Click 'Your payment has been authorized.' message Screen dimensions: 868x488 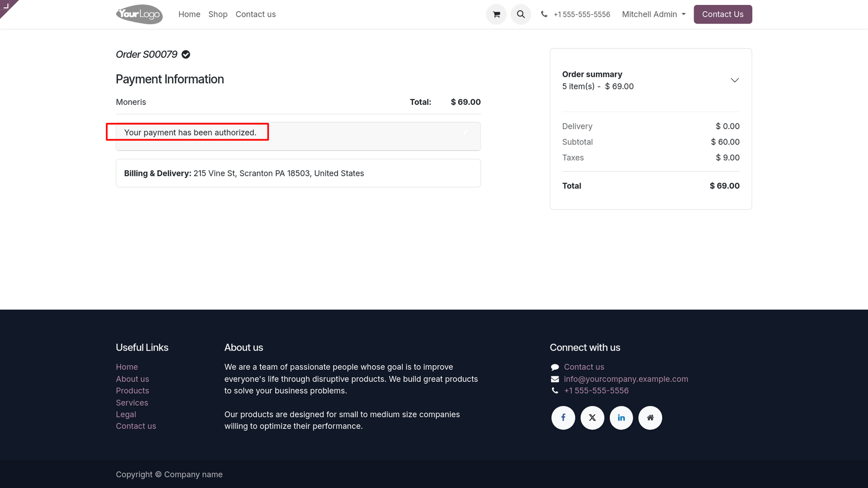click(190, 132)
